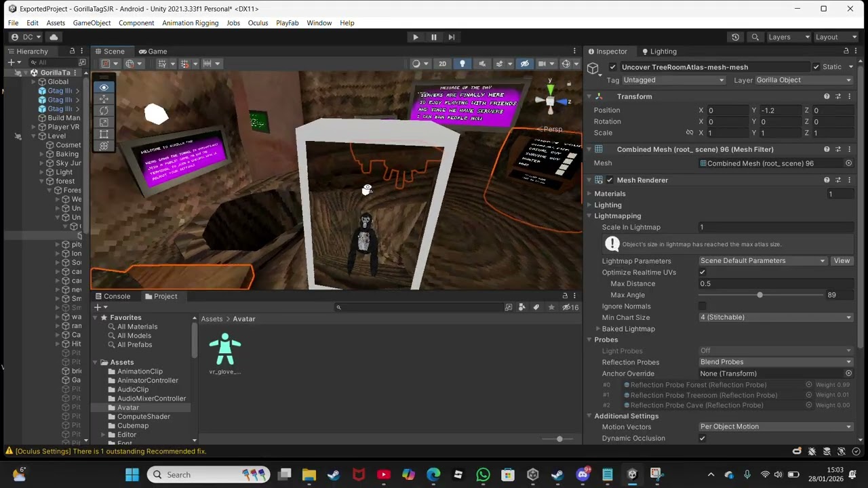Click the Mesh object picker circle
The height and width of the screenshot is (488, 868).
[848, 163]
